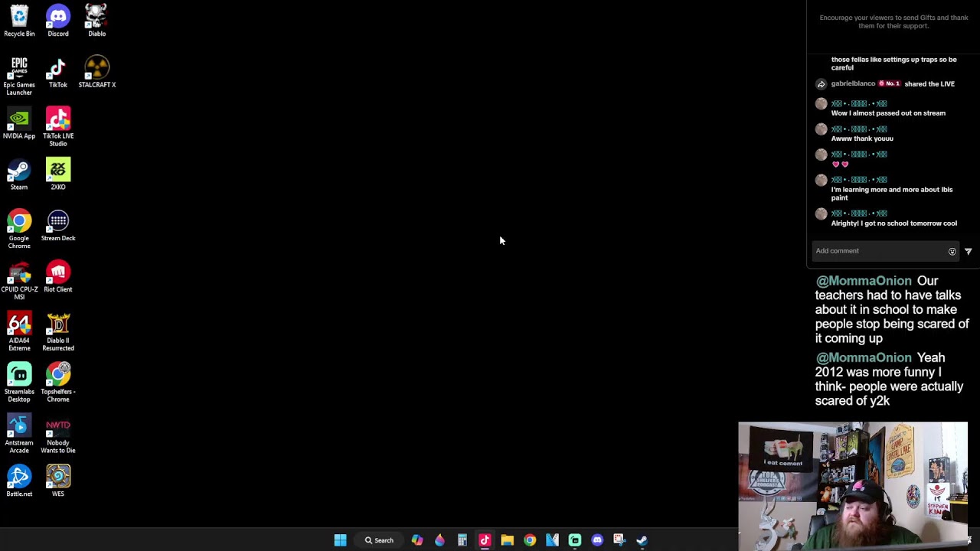Viewport: 980px width, 551px height.
Task: Send the comment with the arrow icon
Action: pyautogui.click(x=969, y=251)
